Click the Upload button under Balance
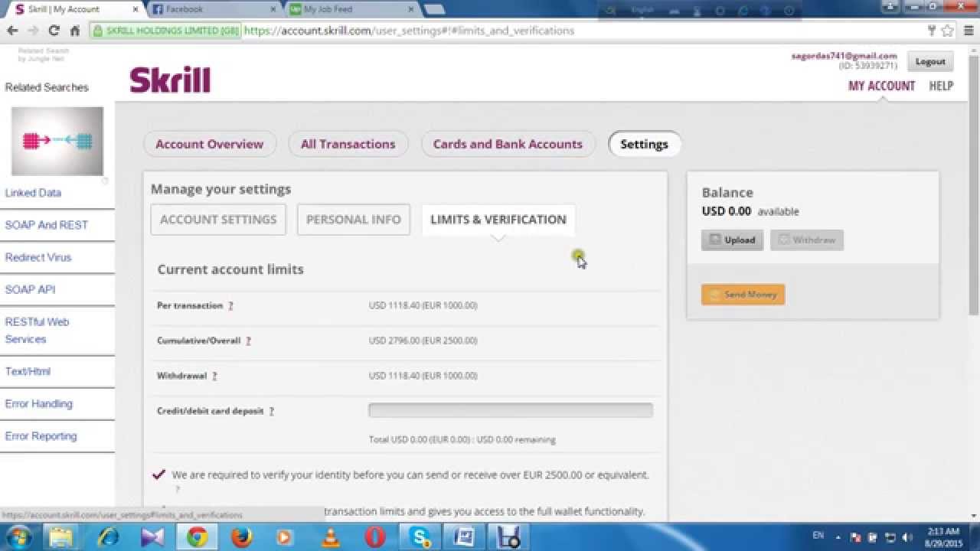Viewport: 980px width, 551px height. click(x=732, y=240)
